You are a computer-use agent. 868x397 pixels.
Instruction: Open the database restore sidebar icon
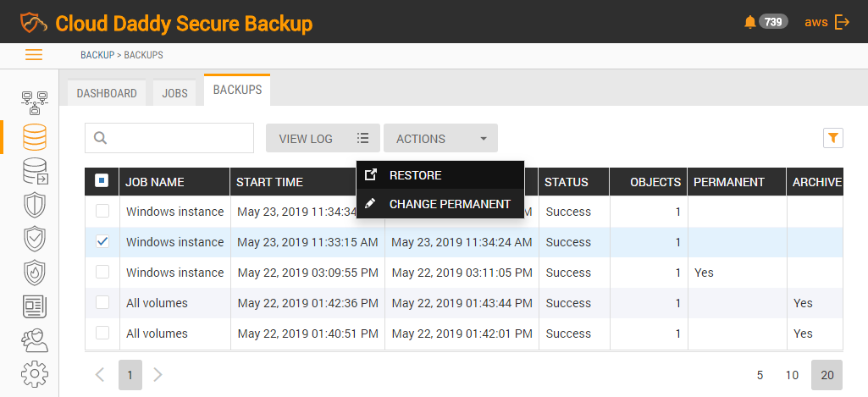(x=35, y=171)
